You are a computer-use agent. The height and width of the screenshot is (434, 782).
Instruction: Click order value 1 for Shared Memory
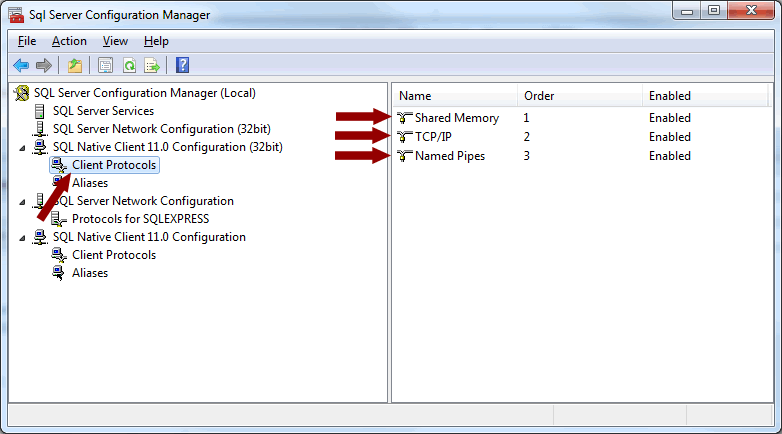(526, 118)
